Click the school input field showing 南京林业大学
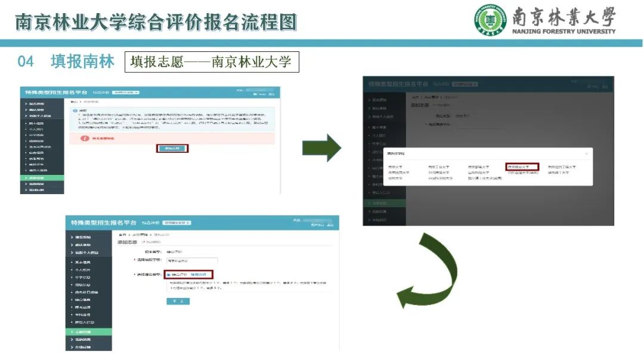 pyautogui.click(x=192, y=261)
